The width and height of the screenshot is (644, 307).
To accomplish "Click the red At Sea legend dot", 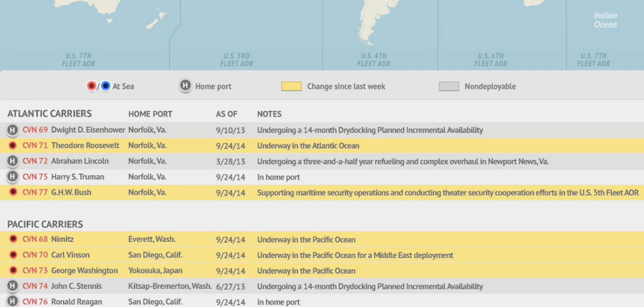I will point(91,86).
